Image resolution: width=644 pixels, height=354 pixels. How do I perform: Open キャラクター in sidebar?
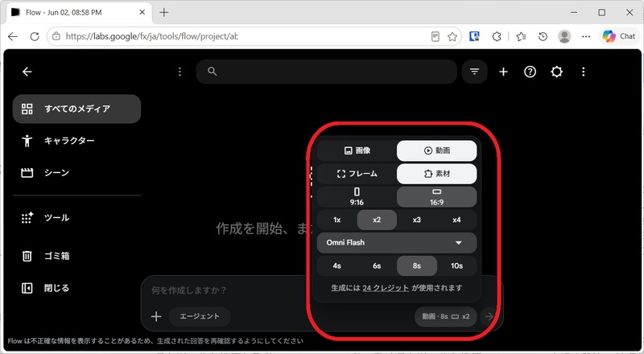(76, 141)
